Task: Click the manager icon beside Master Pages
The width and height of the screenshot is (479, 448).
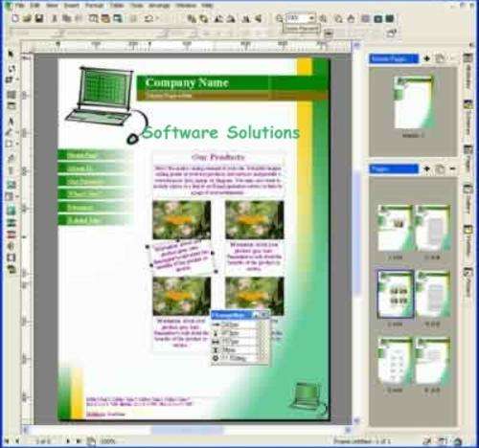Action: tap(440, 58)
